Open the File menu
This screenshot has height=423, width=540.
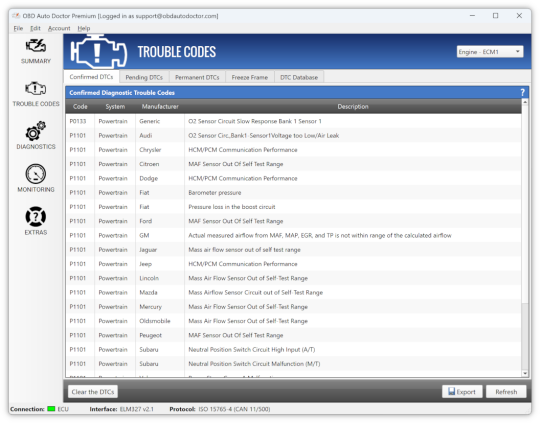tap(18, 28)
